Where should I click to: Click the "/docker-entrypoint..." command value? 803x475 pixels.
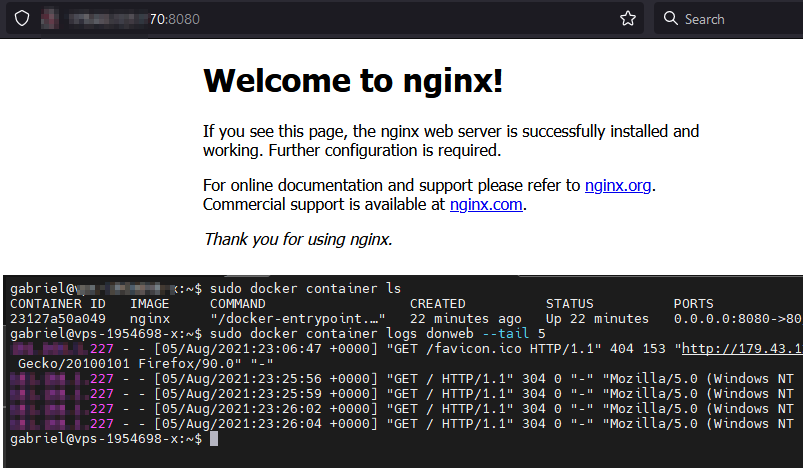click(x=298, y=318)
